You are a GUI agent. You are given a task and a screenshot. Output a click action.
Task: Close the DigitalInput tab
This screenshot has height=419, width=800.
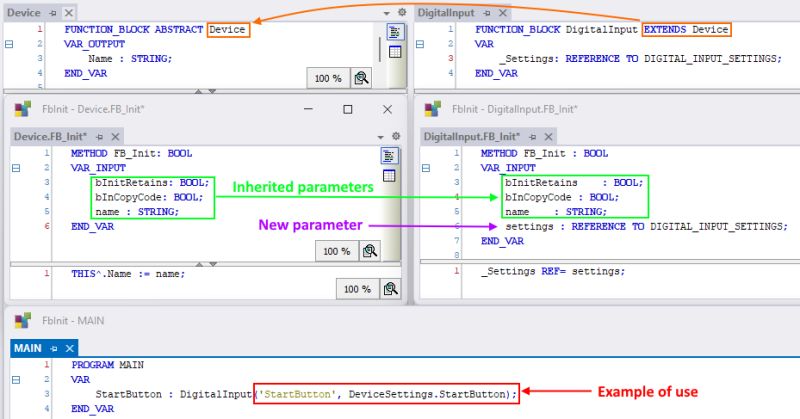coord(503,13)
